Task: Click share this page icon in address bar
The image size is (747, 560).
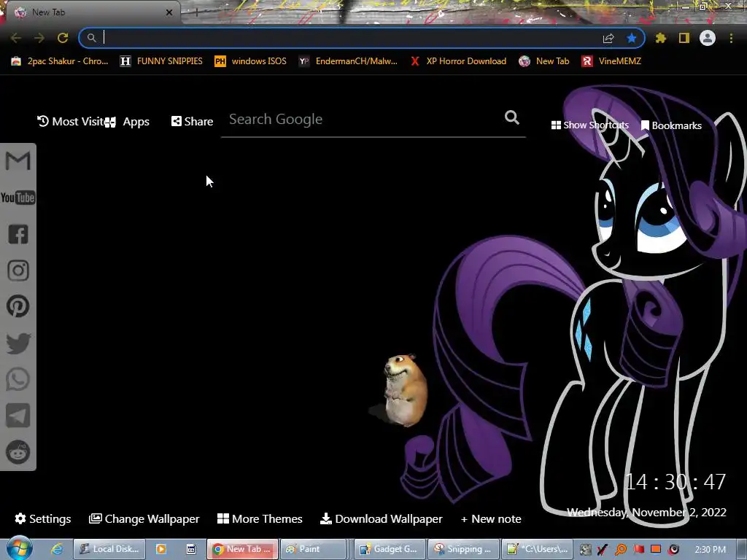Action: (x=608, y=38)
